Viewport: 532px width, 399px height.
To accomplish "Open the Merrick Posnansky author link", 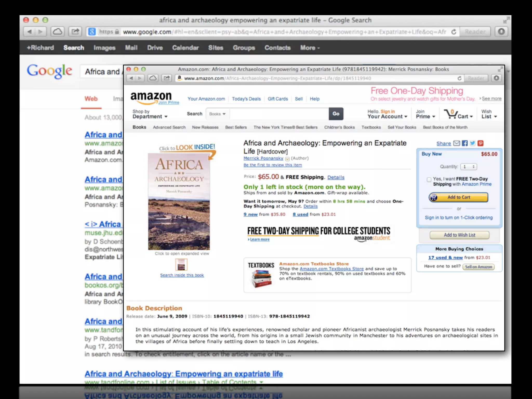I will tap(263, 158).
